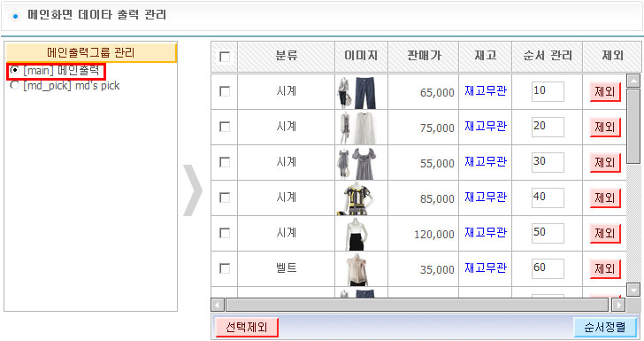Viewport: 644px width, 341px height.
Task: Click product thumbnail of the 35,000 pink blouse
Action: click(356, 269)
